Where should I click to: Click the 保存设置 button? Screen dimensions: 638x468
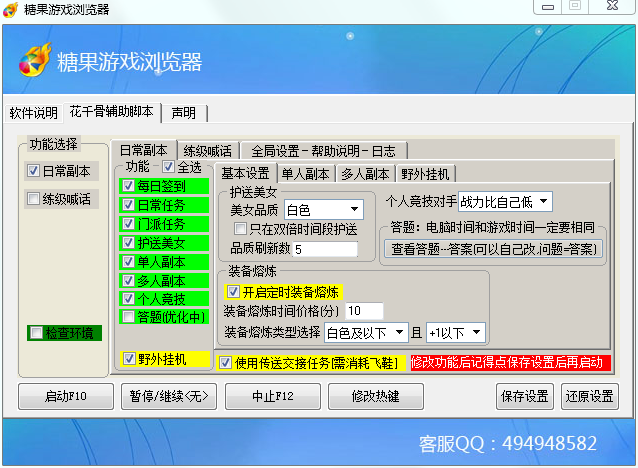point(524,396)
